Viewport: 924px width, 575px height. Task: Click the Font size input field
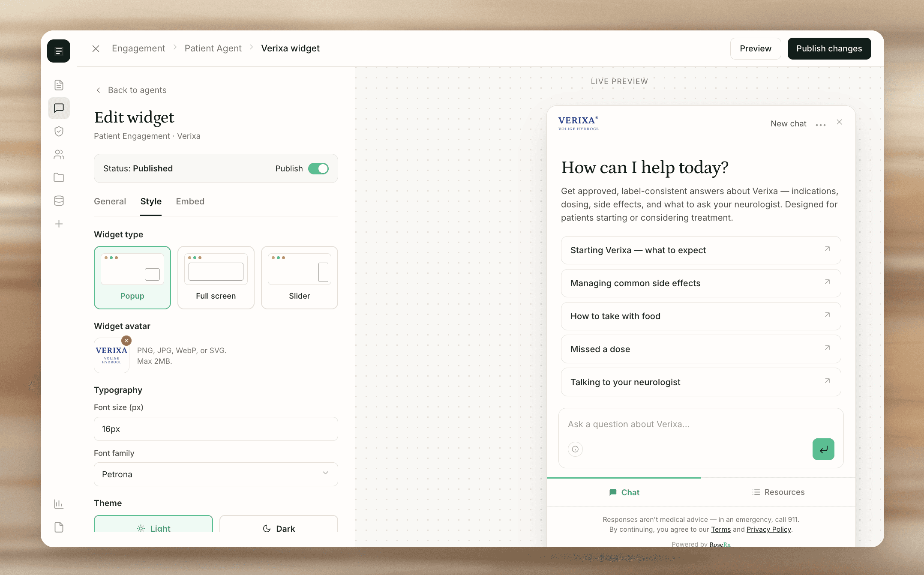pos(216,429)
